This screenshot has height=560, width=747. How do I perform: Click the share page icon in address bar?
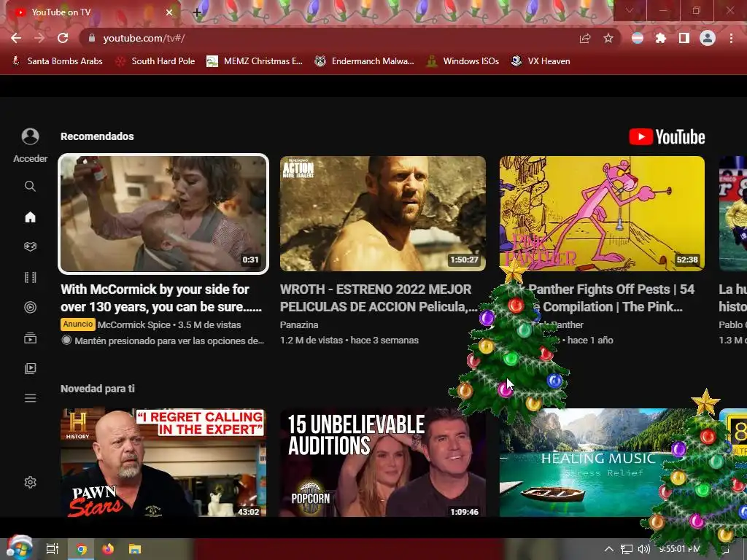tap(585, 38)
